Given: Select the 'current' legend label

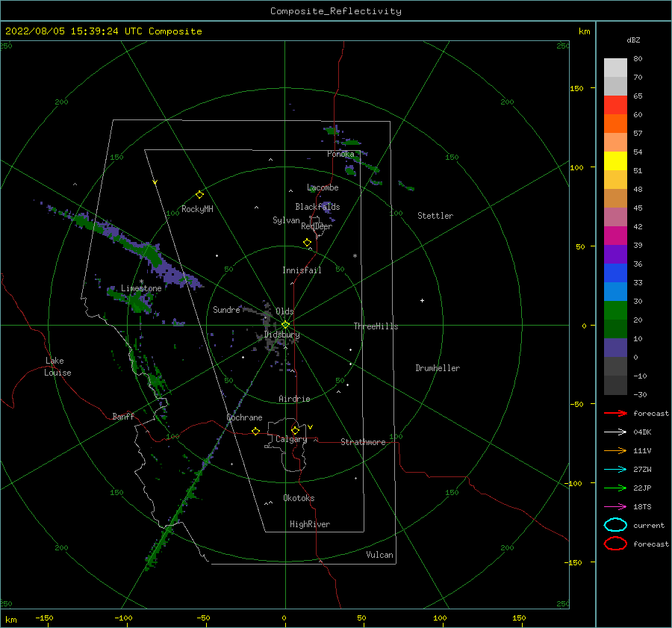Looking at the screenshot, I should [649, 526].
